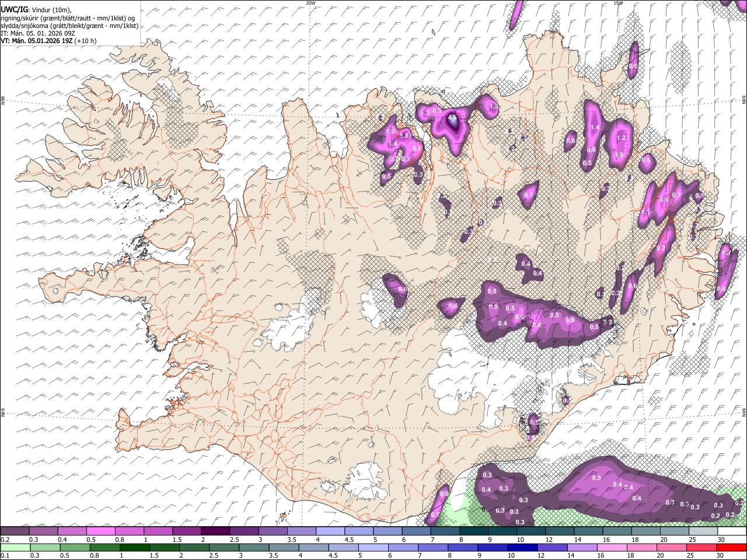747x560 pixels.
Task: Click the 1.0 snowfall value on map
Action: pos(390,132)
